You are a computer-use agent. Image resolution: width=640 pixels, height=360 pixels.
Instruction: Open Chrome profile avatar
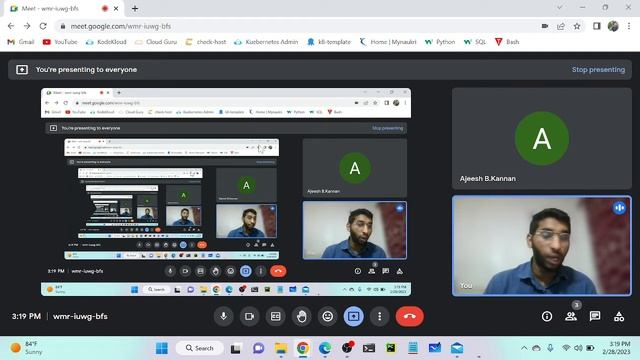[613, 26]
